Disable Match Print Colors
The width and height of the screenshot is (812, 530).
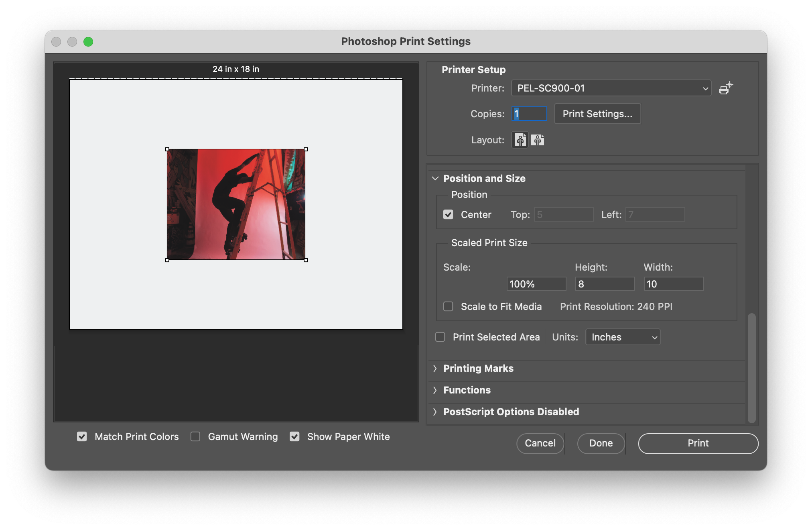coord(82,436)
